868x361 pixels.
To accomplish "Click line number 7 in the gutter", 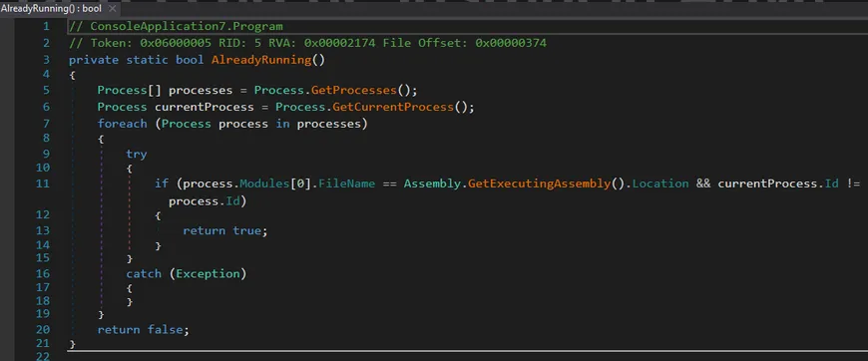I will 46,123.
